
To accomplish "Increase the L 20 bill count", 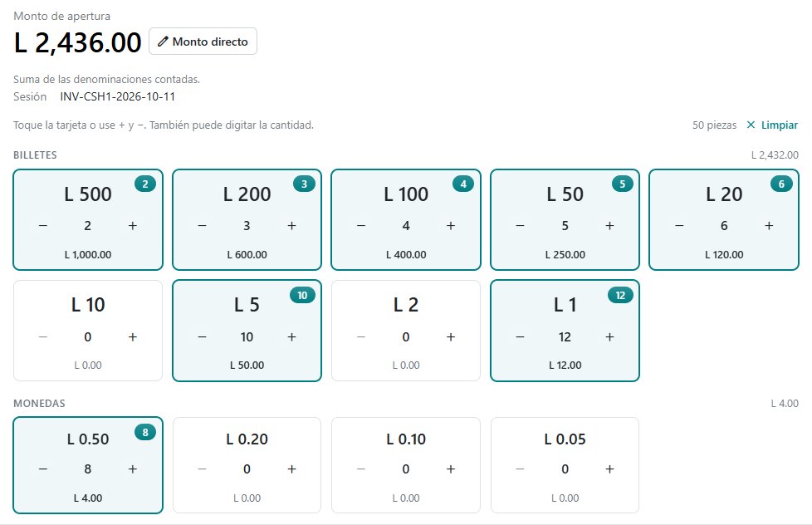I will [769, 225].
